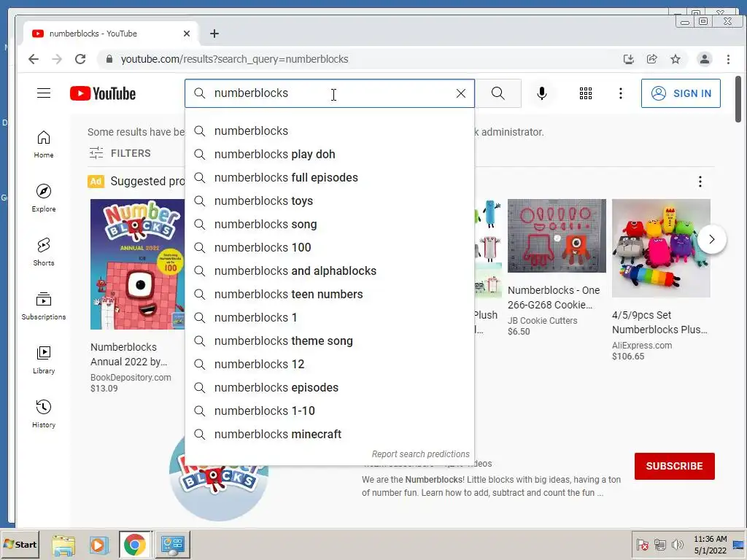Share this page from the address bar
This screenshot has height=560, width=747.
[x=651, y=59]
